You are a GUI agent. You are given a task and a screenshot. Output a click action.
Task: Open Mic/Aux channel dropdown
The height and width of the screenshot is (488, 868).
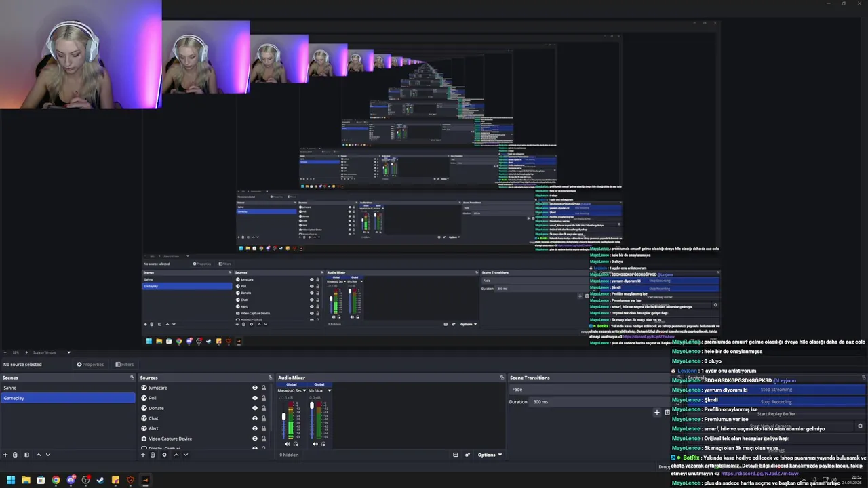pyautogui.click(x=330, y=390)
